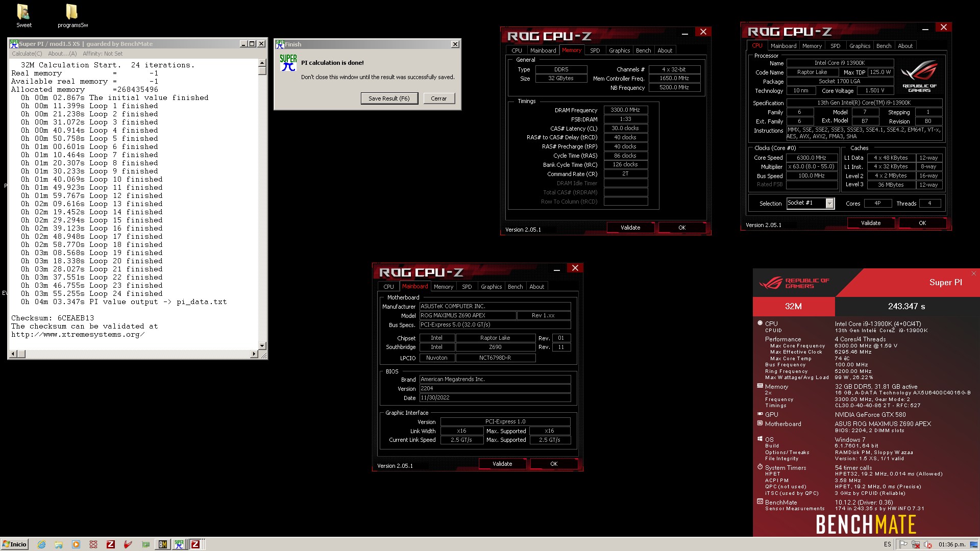Minimize the processor CPU-Z window
The height and width of the screenshot is (551, 980).
pyautogui.click(x=925, y=29)
